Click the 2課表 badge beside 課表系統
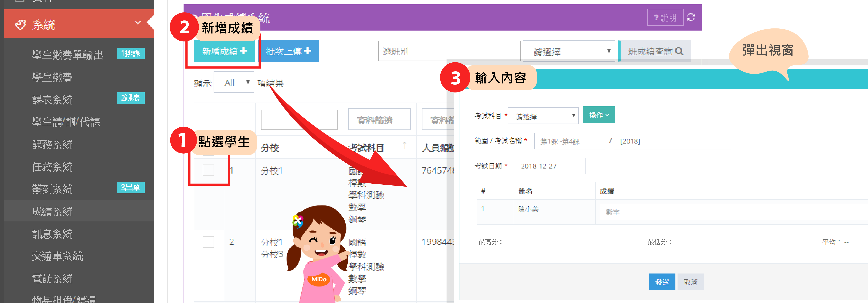Image resolution: width=868 pixels, height=303 pixels. click(130, 98)
